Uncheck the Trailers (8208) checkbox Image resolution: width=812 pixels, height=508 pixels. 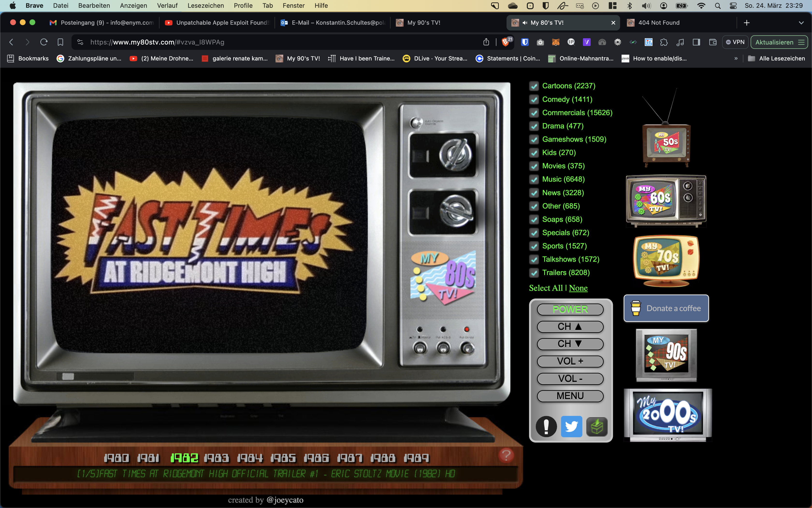tap(534, 273)
